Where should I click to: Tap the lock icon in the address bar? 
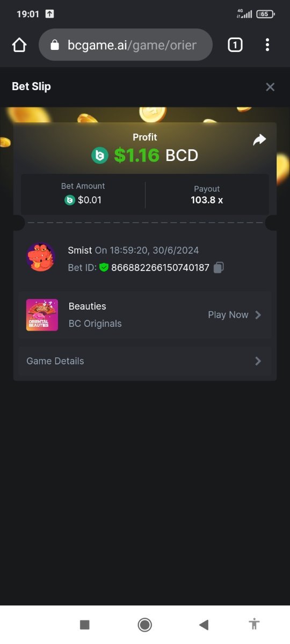[55, 45]
